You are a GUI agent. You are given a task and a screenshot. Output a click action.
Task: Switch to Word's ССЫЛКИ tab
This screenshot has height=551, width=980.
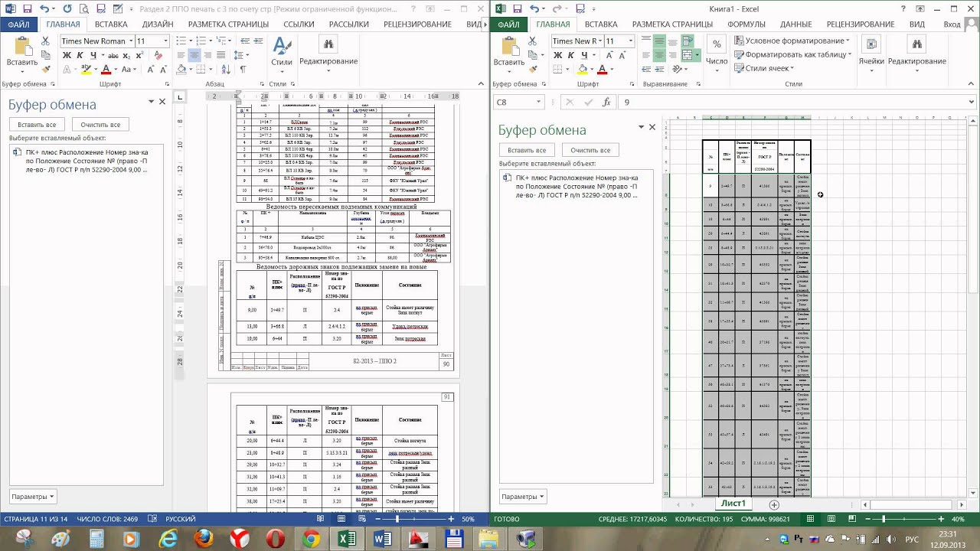(299, 24)
